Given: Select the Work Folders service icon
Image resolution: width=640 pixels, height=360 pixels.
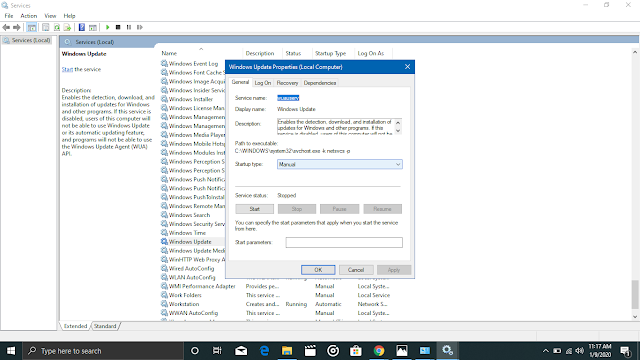Looking at the screenshot, I should tap(164, 295).
